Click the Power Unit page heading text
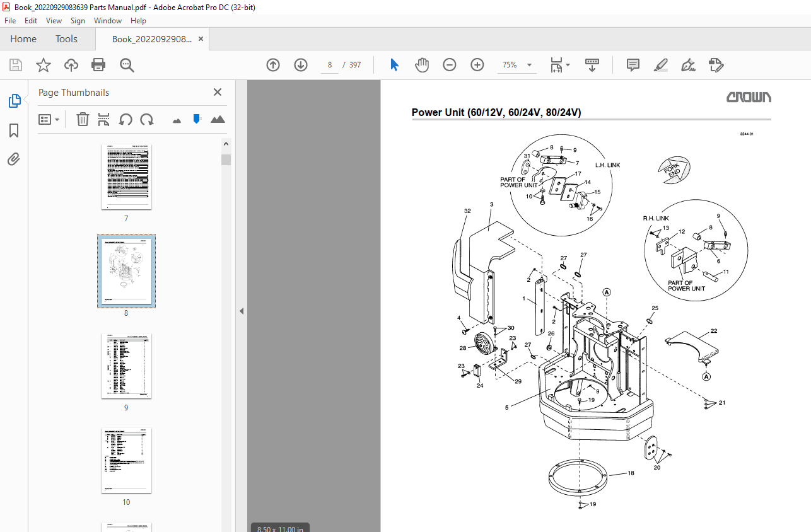The image size is (811, 532). coord(496,113)
